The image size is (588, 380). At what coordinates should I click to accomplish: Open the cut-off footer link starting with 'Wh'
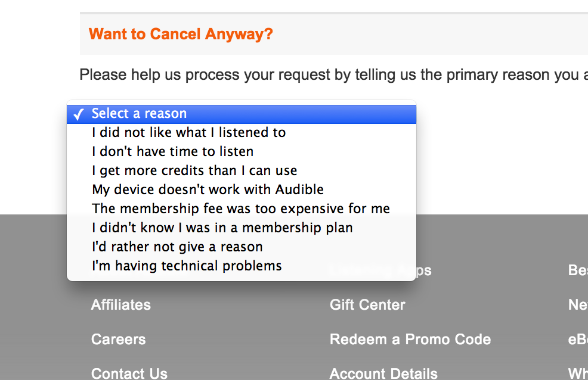[x=578, y=373]
